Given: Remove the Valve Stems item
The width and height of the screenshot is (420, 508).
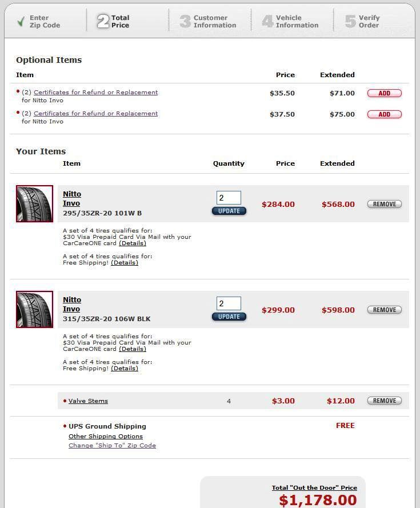Looking at the screenshot, I should pos(384,401).
